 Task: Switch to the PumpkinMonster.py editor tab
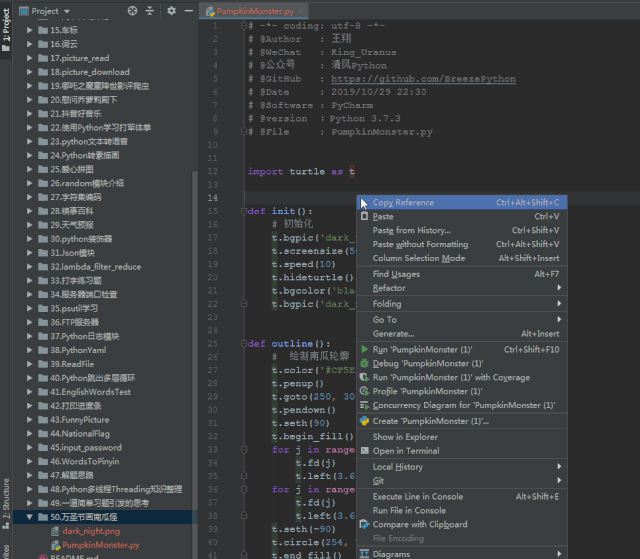point(255,11)
